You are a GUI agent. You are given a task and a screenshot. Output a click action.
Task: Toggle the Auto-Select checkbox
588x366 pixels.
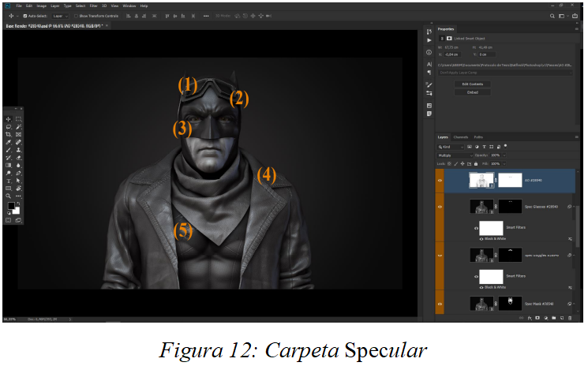[25, 16]
